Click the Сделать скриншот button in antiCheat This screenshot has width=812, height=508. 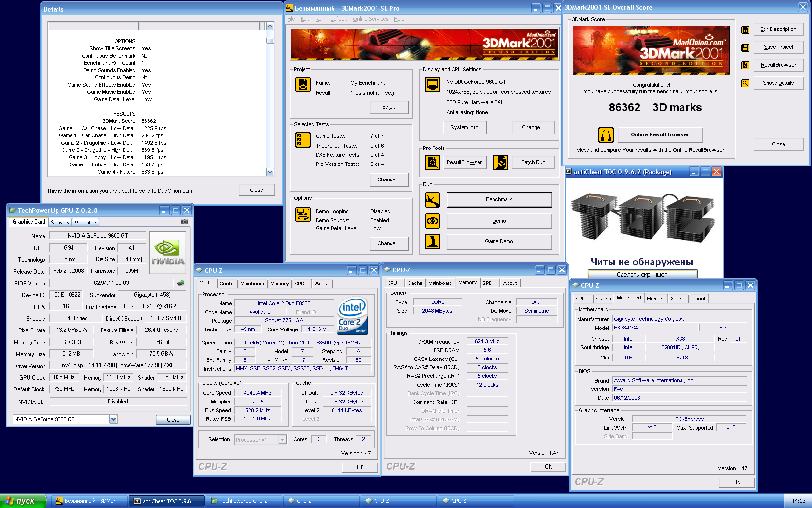tap(642, 274)
